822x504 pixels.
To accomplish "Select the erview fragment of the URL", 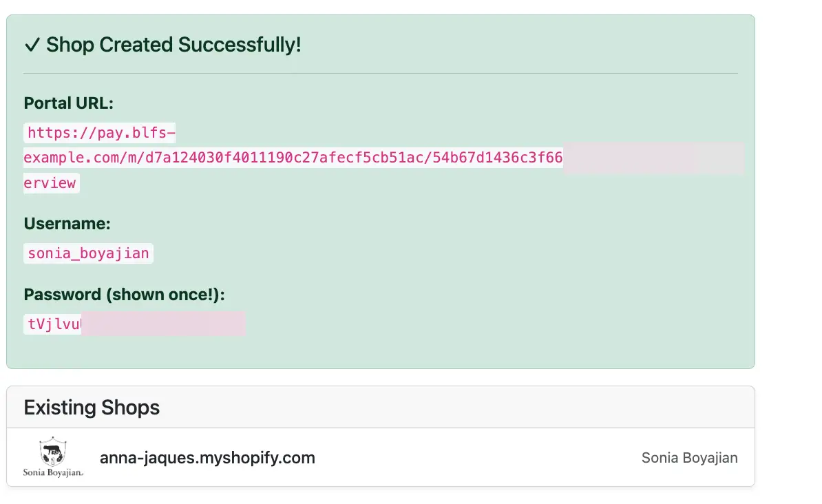I will tap(51, 182).
